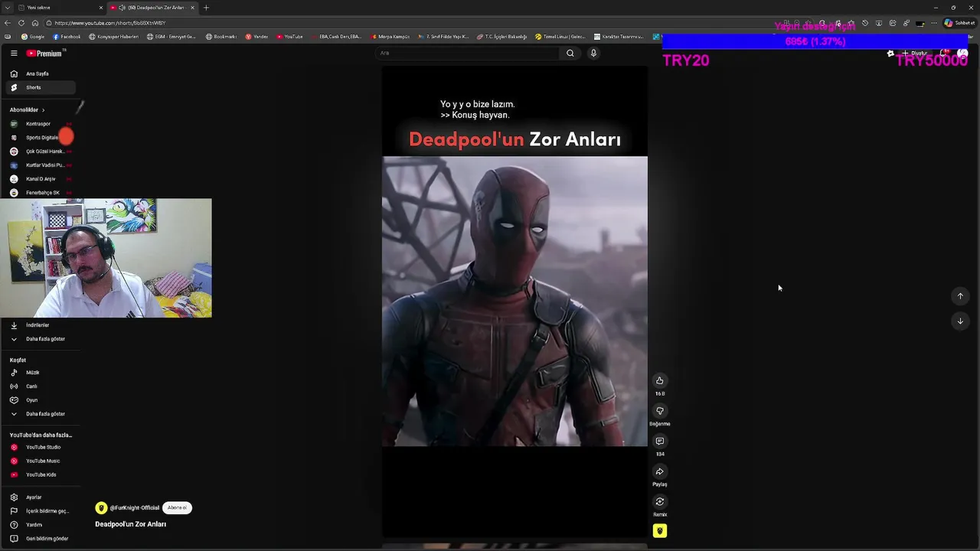Click the browser home icon
The image size is (980, 551).
tap(35, 23)
